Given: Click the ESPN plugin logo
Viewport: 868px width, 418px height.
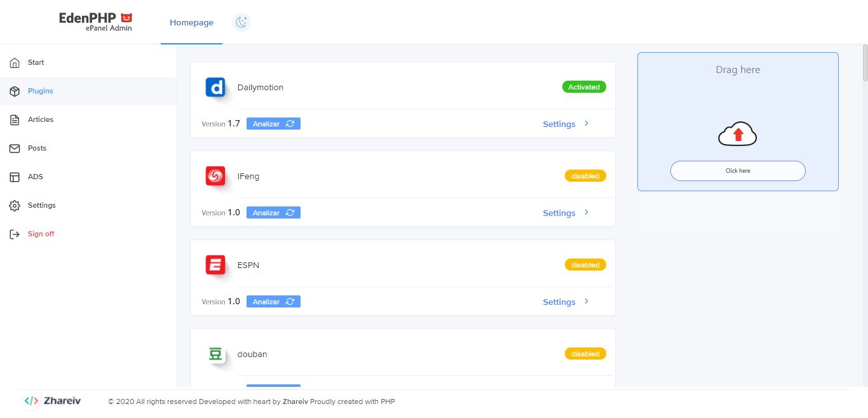Looking at the screenshot, I should pos(215,265).
